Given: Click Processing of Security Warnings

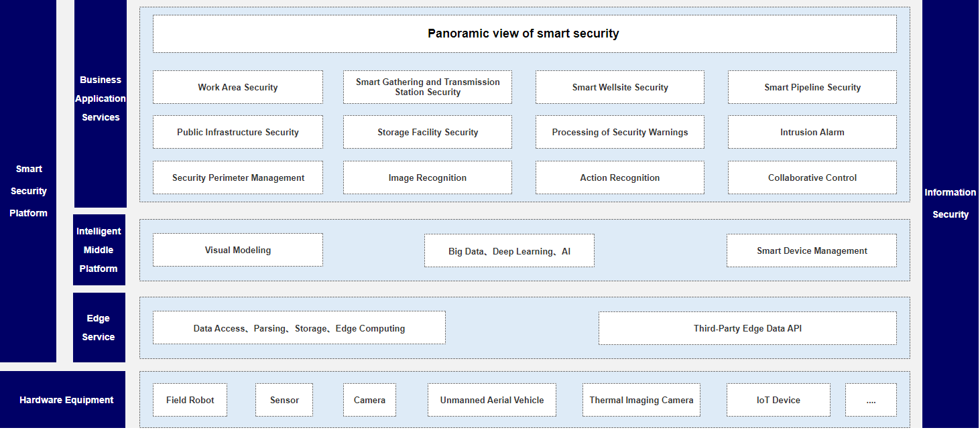Looking at the screenshot, I should coord(619,132).
